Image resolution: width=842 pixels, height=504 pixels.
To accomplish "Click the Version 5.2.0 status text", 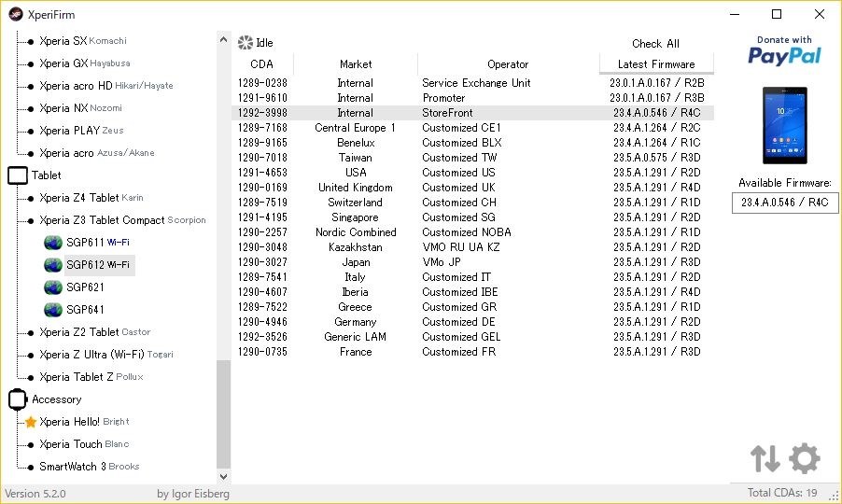I will click(x=35, y=494).
